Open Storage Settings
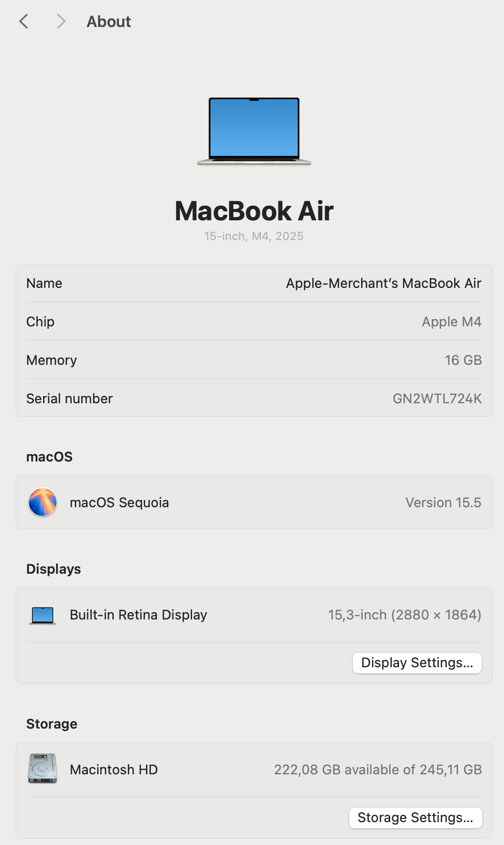 (416, 818)
